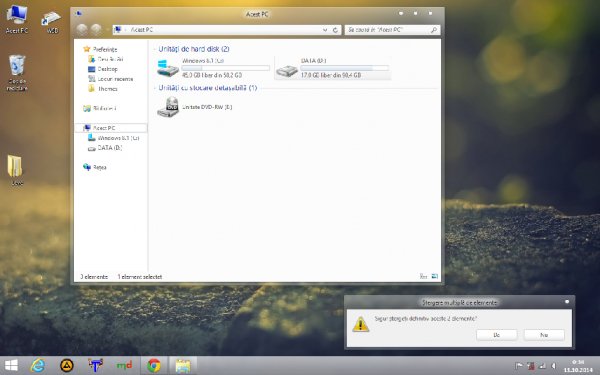Select the Unitate DVD-RW (E:) drive
Viewport: 600px width, 375px height.
195,107
